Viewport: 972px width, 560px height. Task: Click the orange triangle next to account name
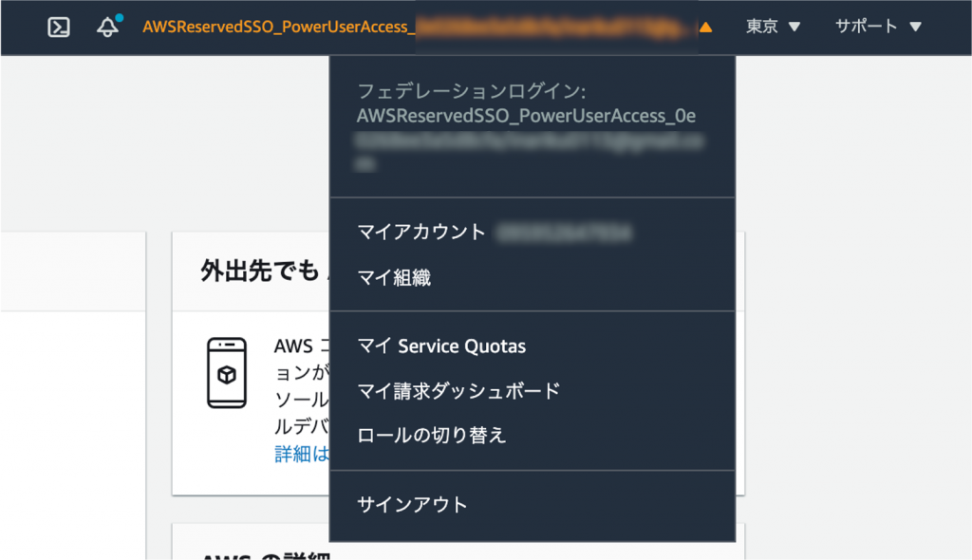point(705,28)
